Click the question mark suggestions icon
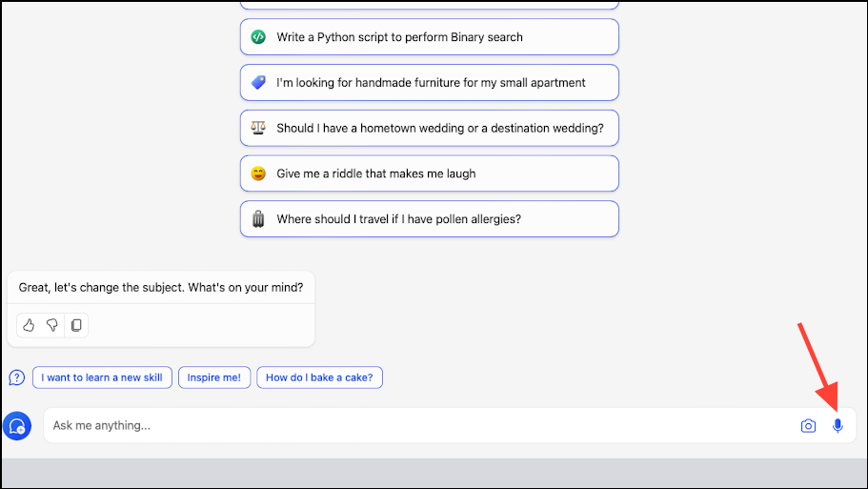Viewport: 868px width, 489px height. click(x=16, y=377)
